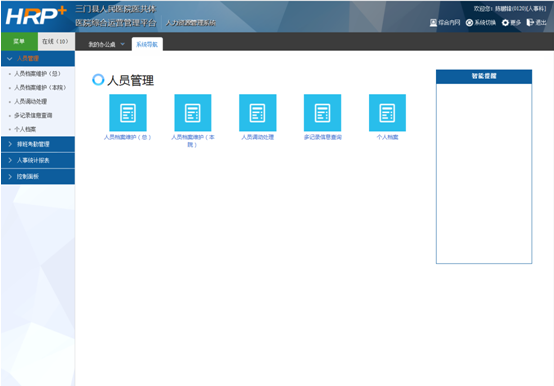Click the 综合内网 icon in header
Screen dimensions: 554x386
(433, 23)
